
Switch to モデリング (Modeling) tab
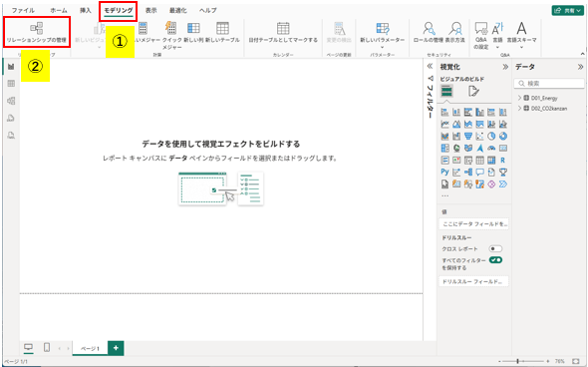pyautogui.click(x=119, y=11)
